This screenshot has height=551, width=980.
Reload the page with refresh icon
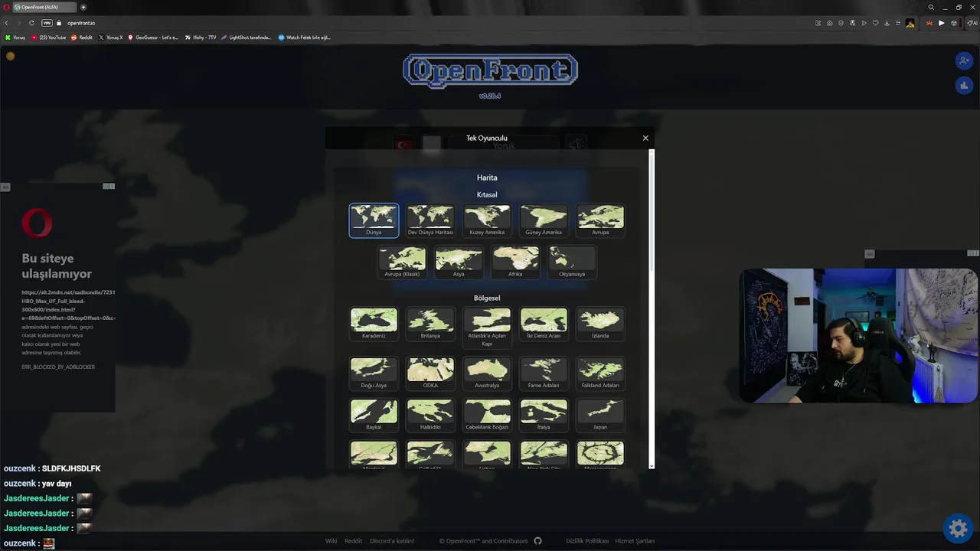point(31,23)
